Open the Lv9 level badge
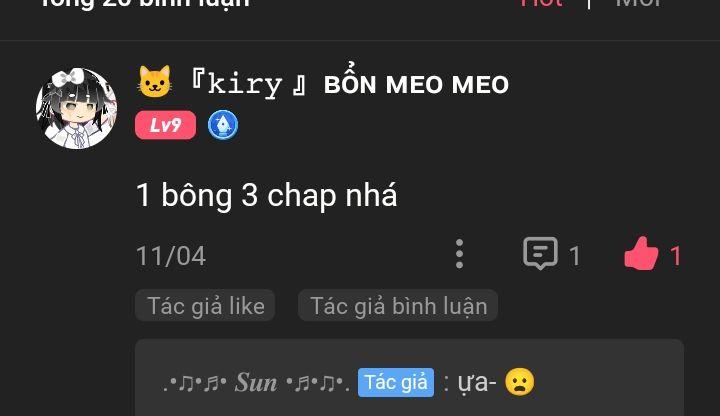The width and height of the screenshot is (720, 416). click(165, 125)
